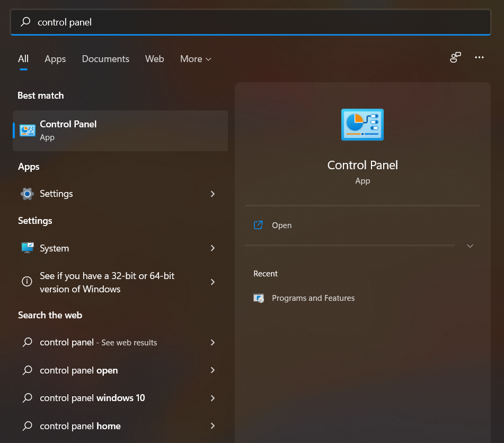
Task: Expand the control panel open arrow
Action: 213,370
